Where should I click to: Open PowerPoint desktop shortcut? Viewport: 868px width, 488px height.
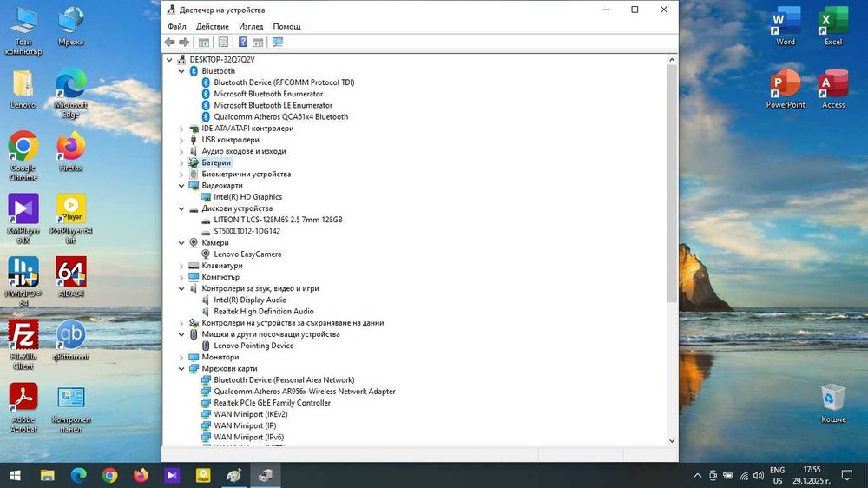point(785,89)
